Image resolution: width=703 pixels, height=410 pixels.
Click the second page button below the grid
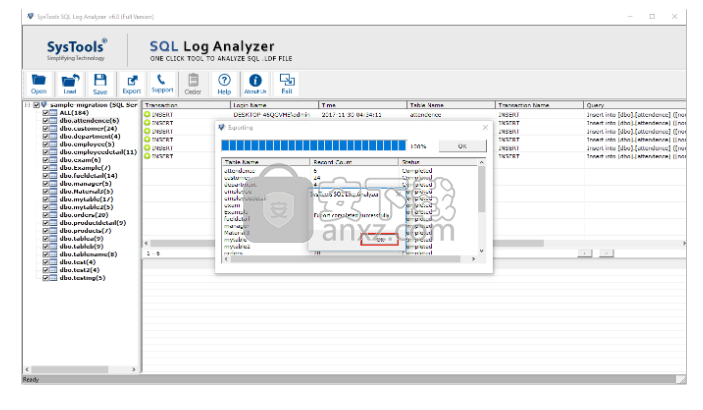[x=606, y=253]
